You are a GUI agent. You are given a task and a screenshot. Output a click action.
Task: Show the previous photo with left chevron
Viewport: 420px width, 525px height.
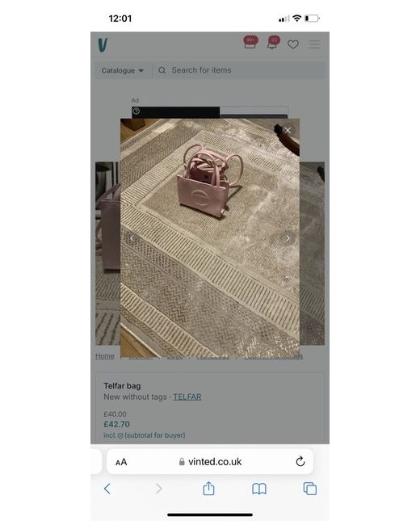pyautogui.click(x=132, y=238)
